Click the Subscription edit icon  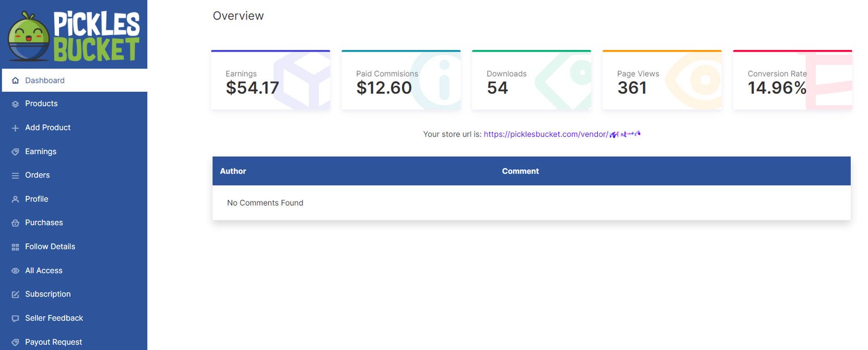click(x=15, y=295)
